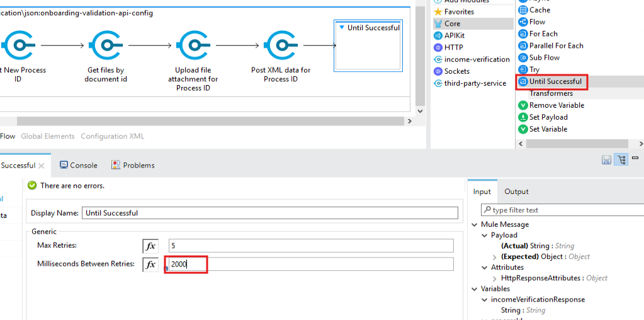The height and width of the screenshot is (320, 644).
Task: Click the canvas horizontal scrollbar
Action: coord(189,121)
